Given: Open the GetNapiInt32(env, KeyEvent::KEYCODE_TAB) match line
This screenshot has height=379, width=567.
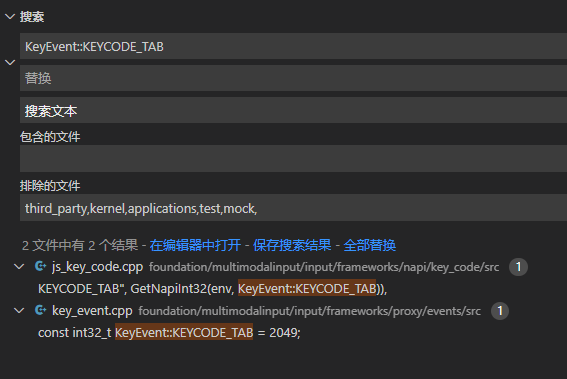Looking at the screenshot, I should pyautogui.click(x=213, y=289).
